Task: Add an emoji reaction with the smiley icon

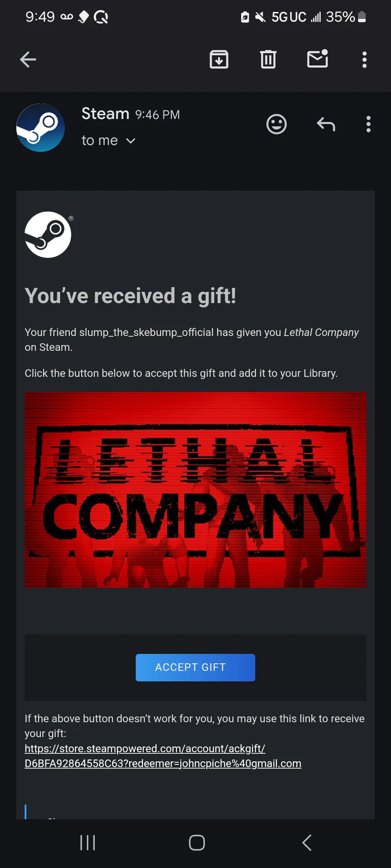Action: (x=276, y=125)
